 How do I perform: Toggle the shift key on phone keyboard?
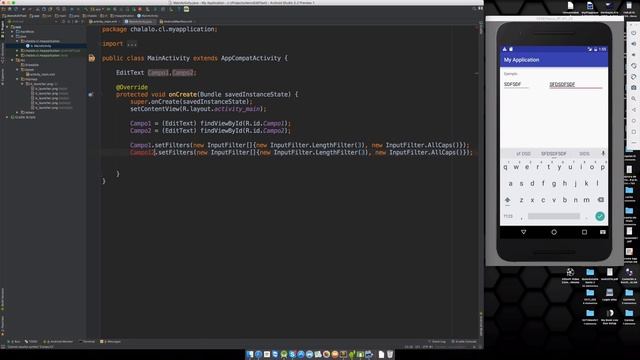507,200
